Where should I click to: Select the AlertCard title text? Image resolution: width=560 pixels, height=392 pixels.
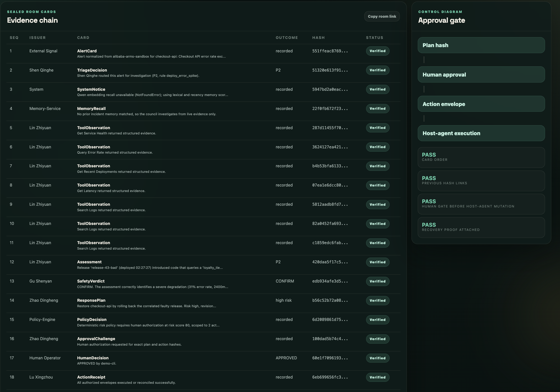[87, 51]
